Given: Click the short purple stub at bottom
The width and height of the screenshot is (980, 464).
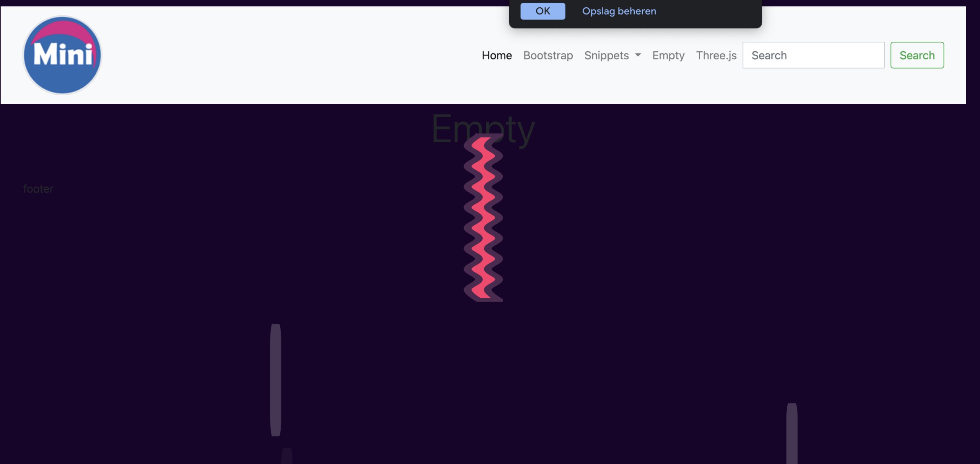Looking at the screenshot, I should click(287, 456).
